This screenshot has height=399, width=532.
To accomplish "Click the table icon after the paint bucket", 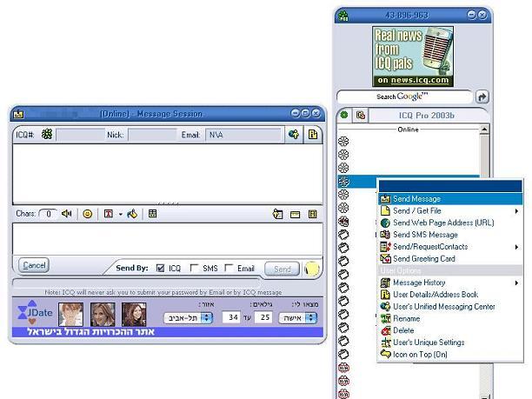I will (153, 214).
